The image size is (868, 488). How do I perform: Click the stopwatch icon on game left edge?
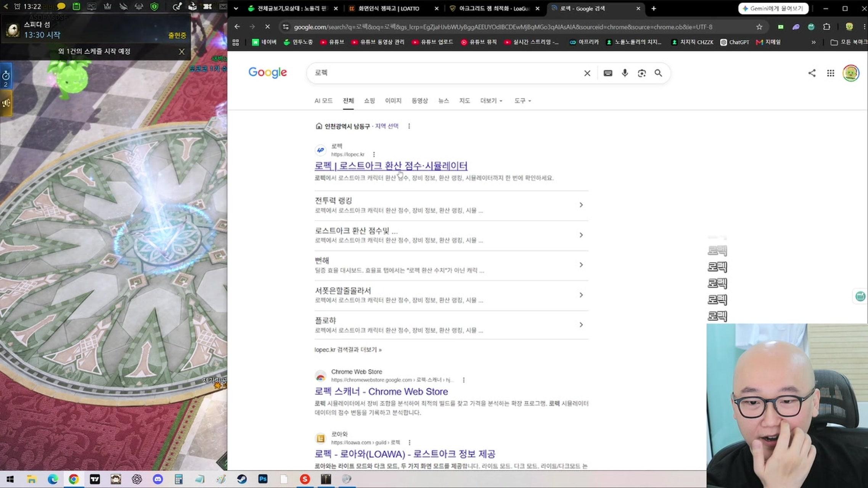6,77
